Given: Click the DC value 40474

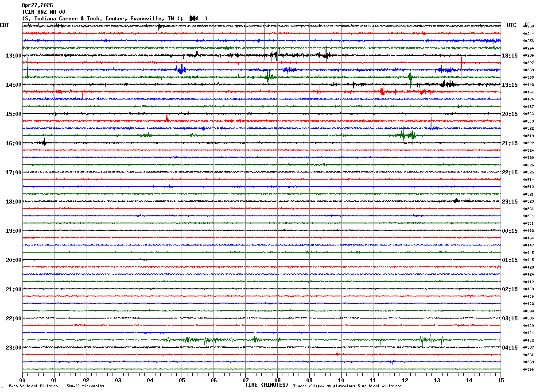Looking at the screenshot, I should (528, 100).
